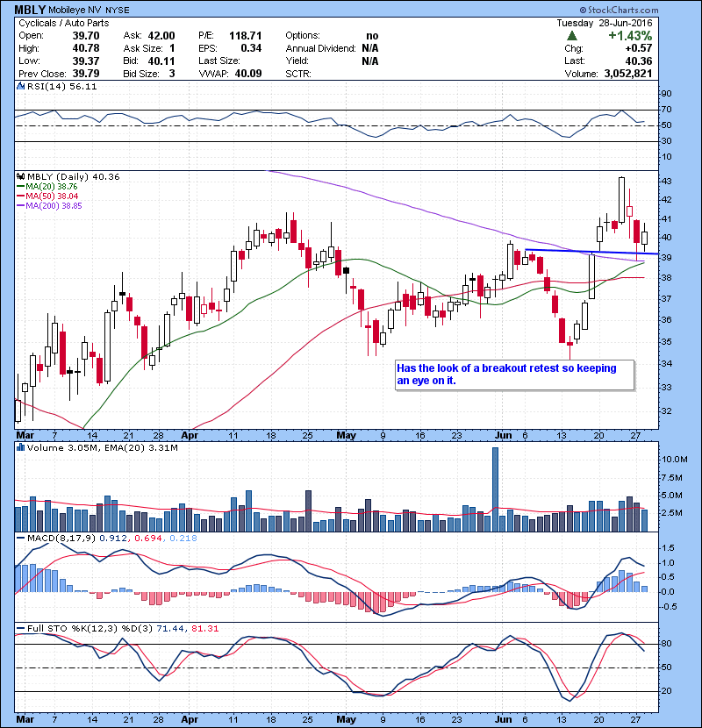The image size is (702, 728).
Task: Click the 43 price-axis label
Action: [x=666, y=181]
